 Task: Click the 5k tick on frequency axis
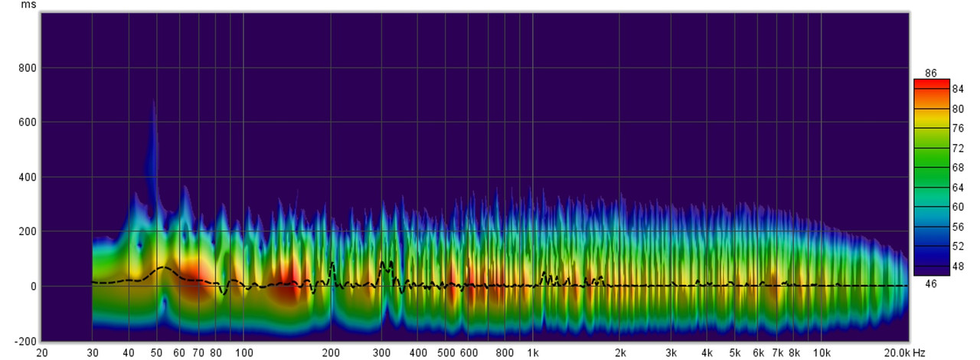pos(735,353)
